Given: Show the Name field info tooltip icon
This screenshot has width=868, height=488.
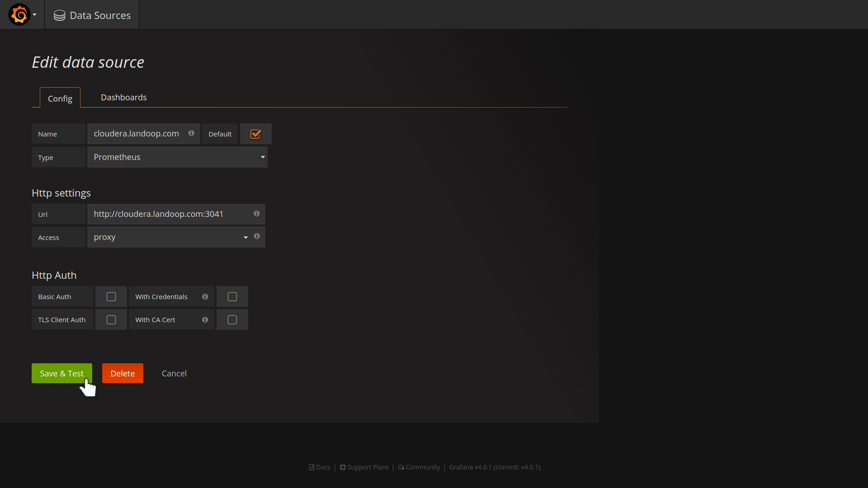Looking at the screenshot, I should (191, 133).
